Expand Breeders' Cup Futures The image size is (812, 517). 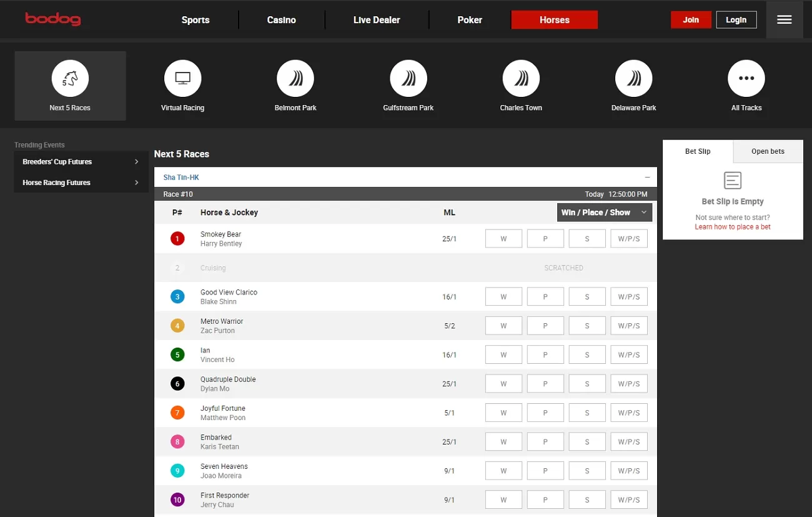[x=81, y=162]
